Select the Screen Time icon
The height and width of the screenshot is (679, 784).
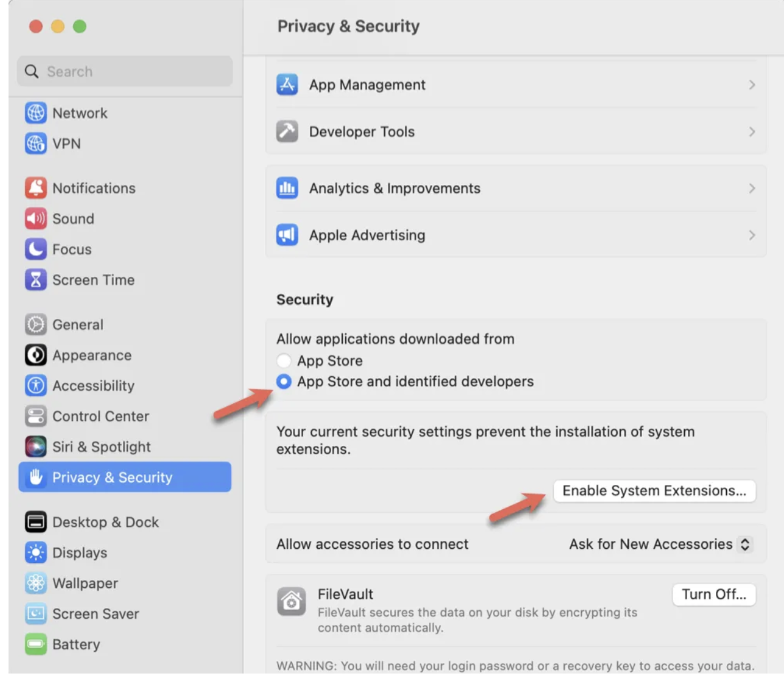pos(36,280)
